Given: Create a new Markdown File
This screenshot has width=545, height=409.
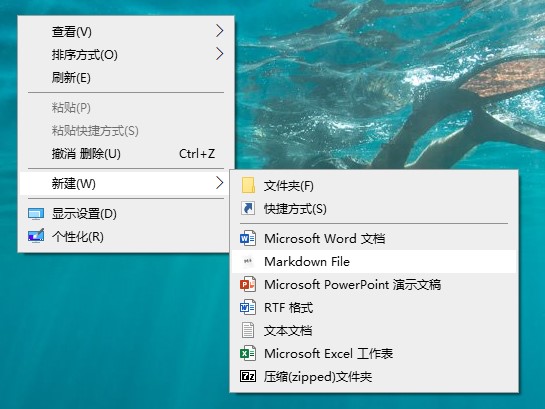Looking at the screenshot, I should (374, 261).
